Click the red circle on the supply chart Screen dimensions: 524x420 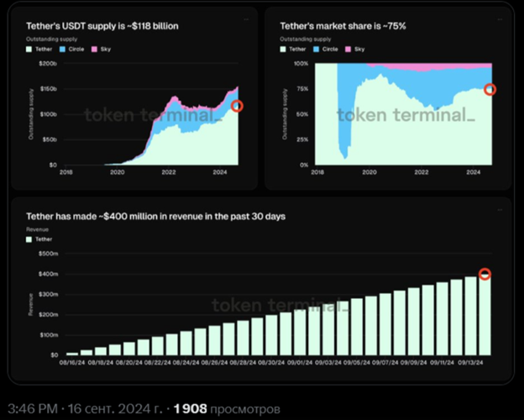point(237,106)
